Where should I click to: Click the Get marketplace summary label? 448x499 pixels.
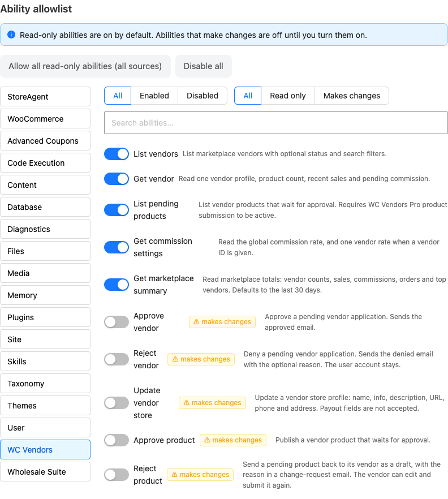tap(163, 285)
